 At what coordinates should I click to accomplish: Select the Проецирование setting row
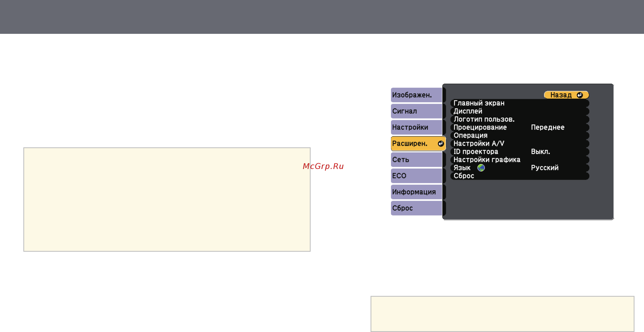(520, 127)
